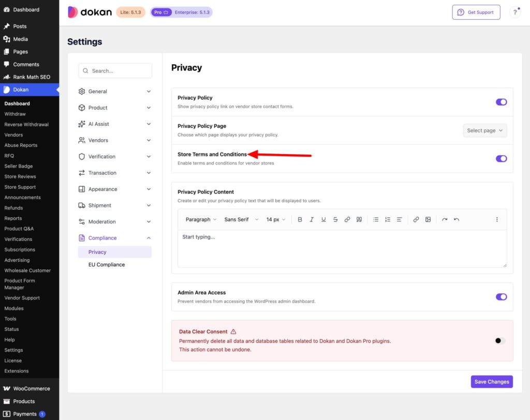Click the Get Support button
The width and height of the screenshot is (530, 420).
(x=476, y=12)
